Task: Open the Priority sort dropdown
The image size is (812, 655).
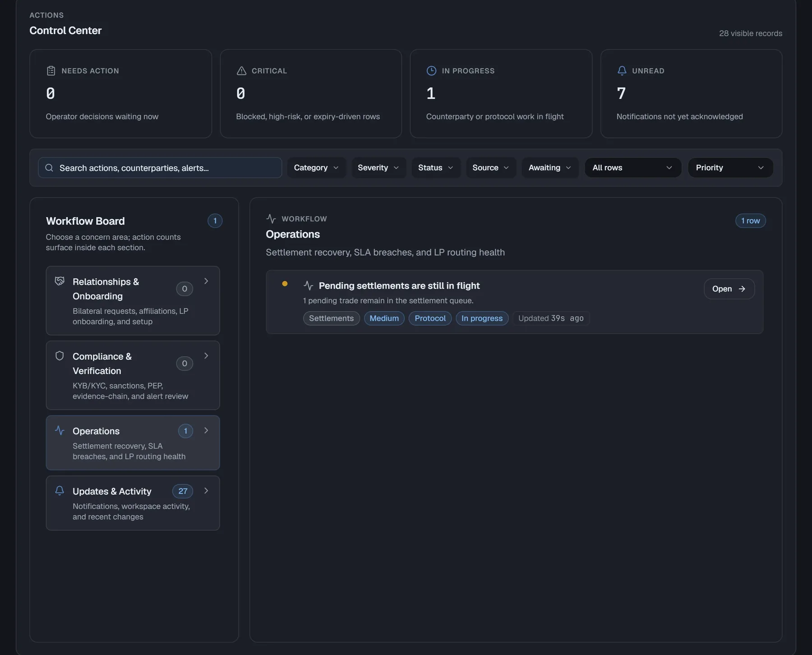Action: tap(730, 168)
